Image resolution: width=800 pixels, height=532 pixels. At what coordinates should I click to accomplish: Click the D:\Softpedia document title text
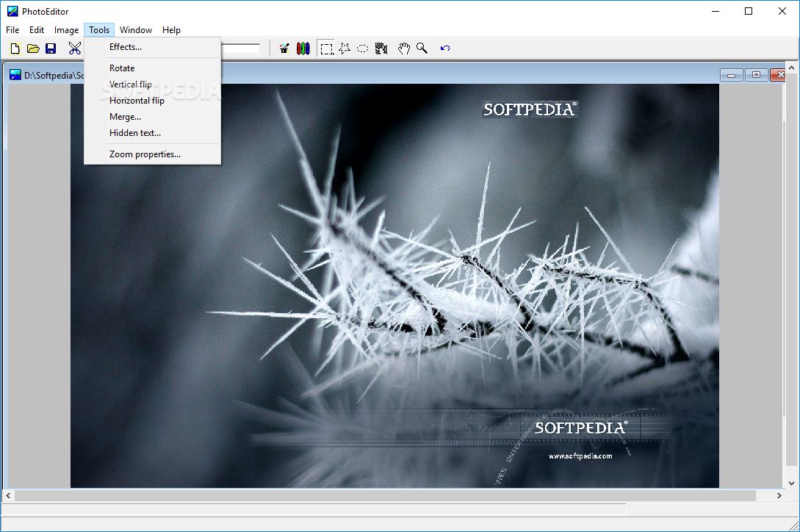coord(54,76)
